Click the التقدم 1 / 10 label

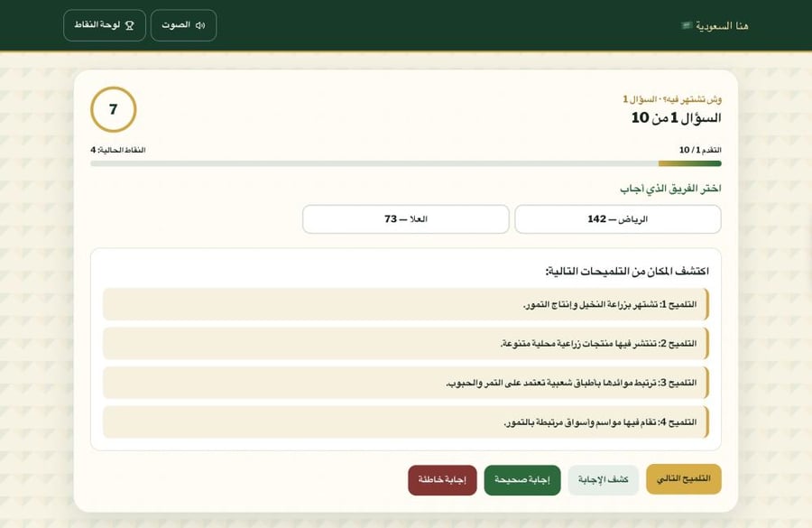point(700,150)
